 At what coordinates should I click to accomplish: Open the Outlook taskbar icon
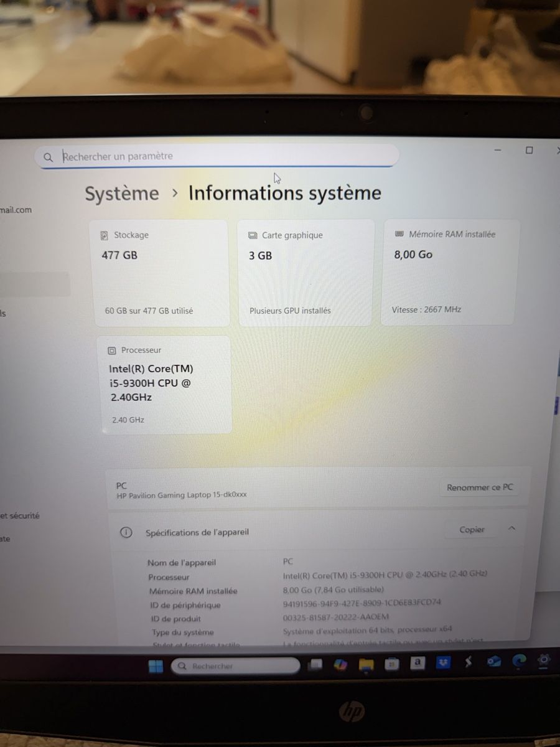click(x=494, y=662)
